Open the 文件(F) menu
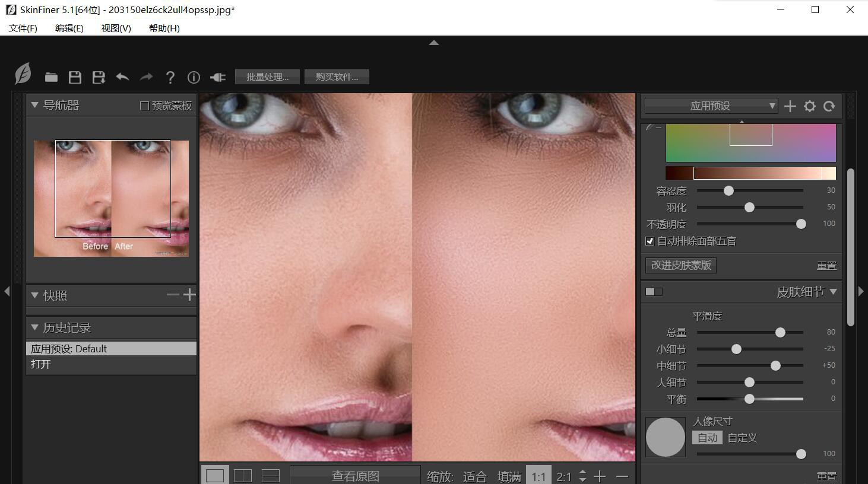 (x=23, y=28)
